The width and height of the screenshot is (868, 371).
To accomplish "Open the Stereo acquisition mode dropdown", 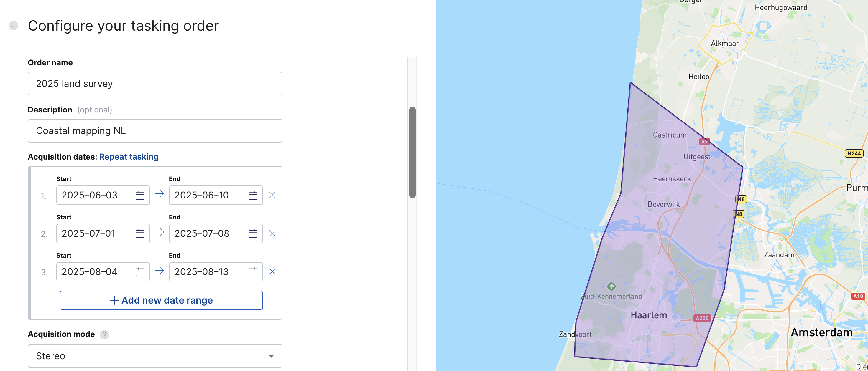I will click(x=155, y=356).
